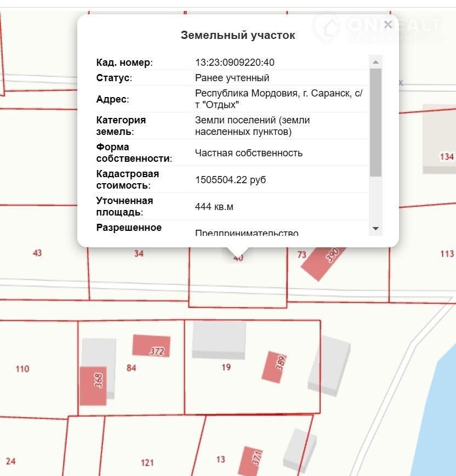Select red building 368 on the map

coord(93,386)
